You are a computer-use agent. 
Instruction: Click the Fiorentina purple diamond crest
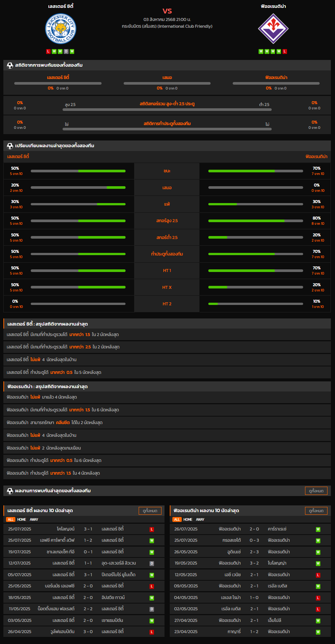tap(274, 29)
